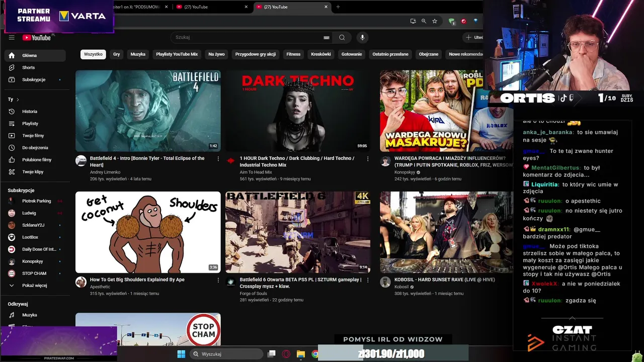Screen dimensions: 644x362
Task: Open Ludwig channel subscription
Action: tap(35, 213)
